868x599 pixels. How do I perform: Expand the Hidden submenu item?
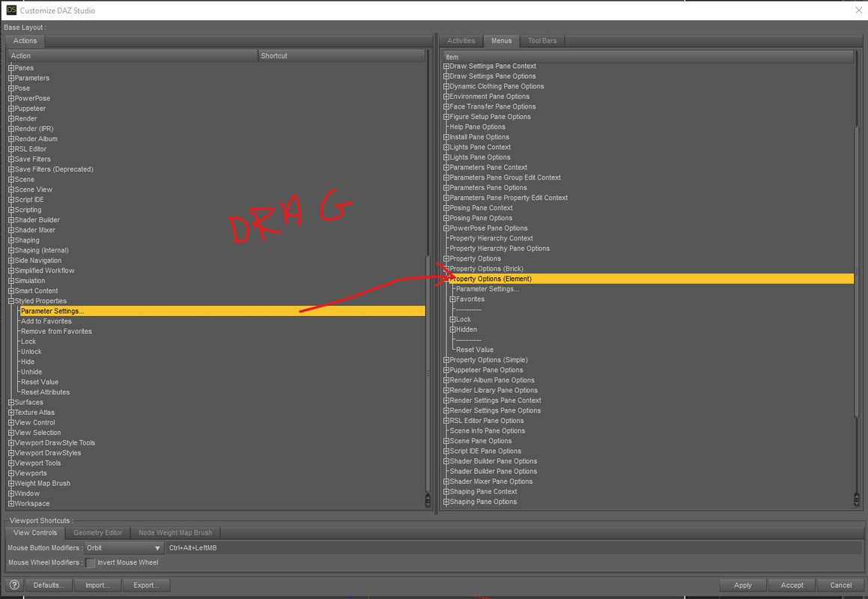(x=453, y=329)
